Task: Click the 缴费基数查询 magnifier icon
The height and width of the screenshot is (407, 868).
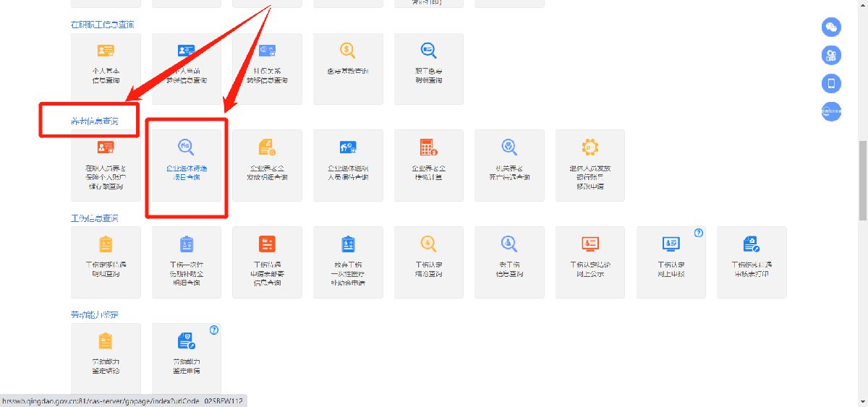Action: (348, 51)
